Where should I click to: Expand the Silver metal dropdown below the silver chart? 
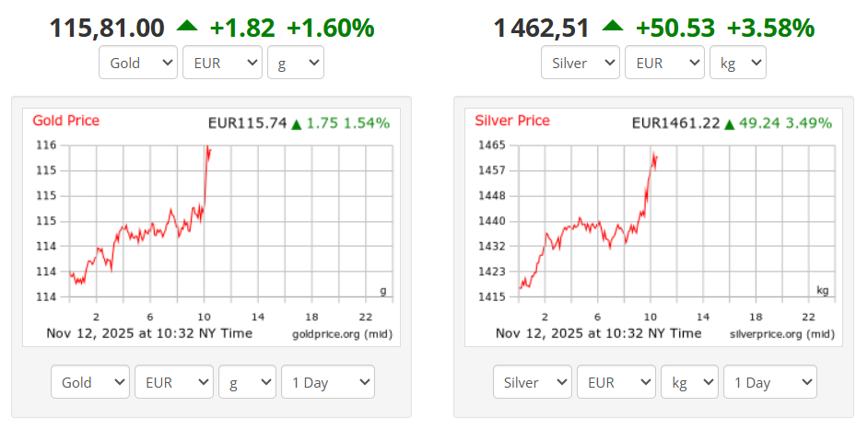click(533, 382)
